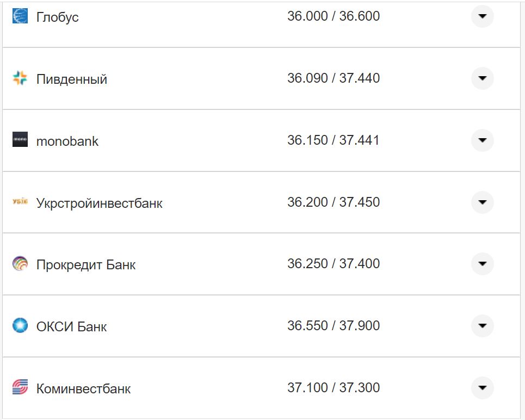Click the Прокредит Банк logo icon
The height and width of the screenshot is (420, 525).
coord(20,264)
